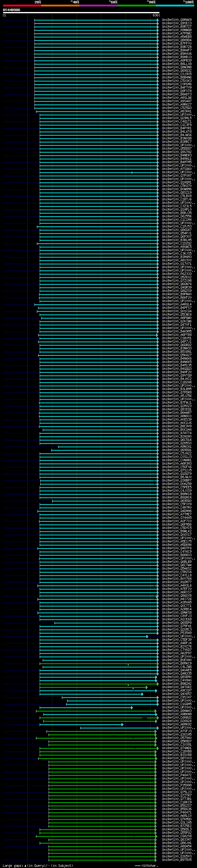Select hit UniRef100_B4JWS6
The height and width of the screenshot is (868, 197).
point(177,135)
